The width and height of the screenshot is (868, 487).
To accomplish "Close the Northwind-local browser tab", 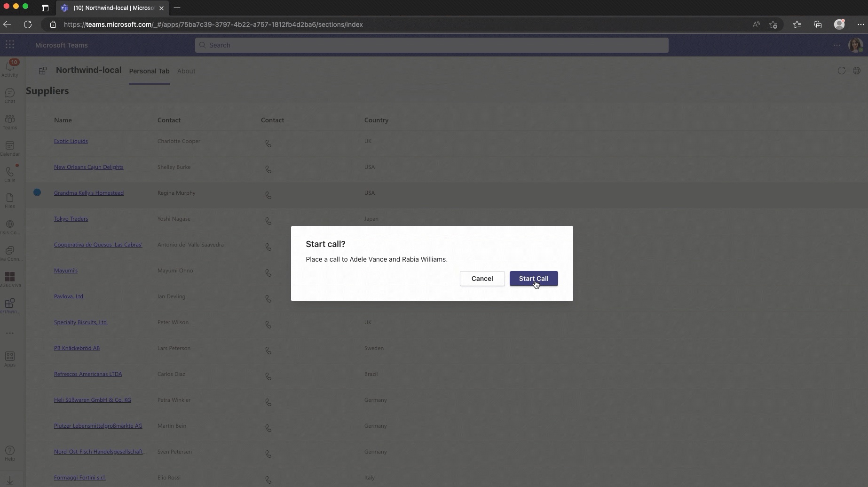I will [161, 8].
